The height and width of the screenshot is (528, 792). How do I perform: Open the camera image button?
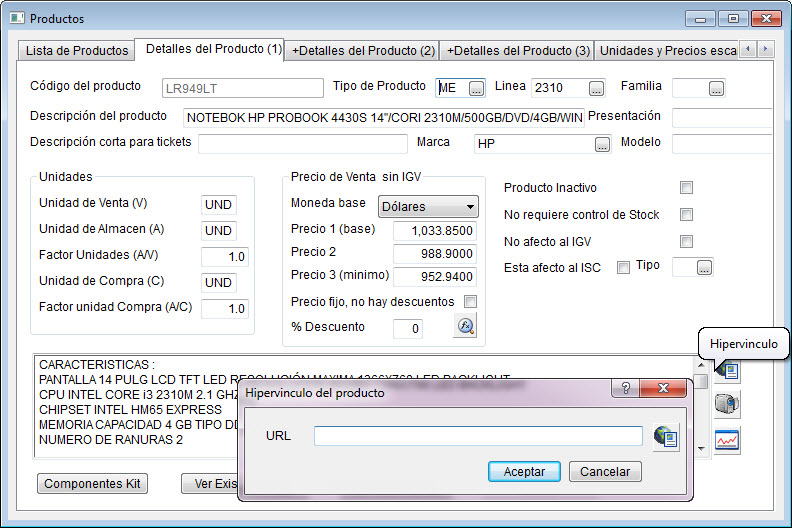(x=727, y=404)
